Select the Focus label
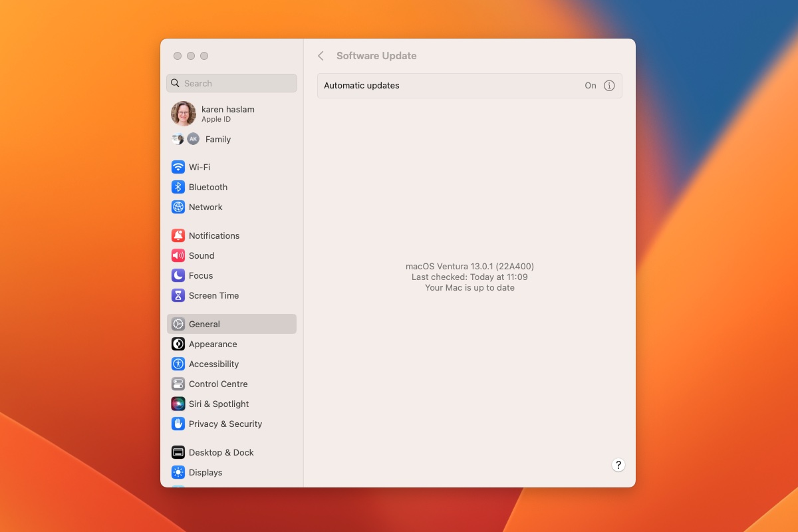 201,275
